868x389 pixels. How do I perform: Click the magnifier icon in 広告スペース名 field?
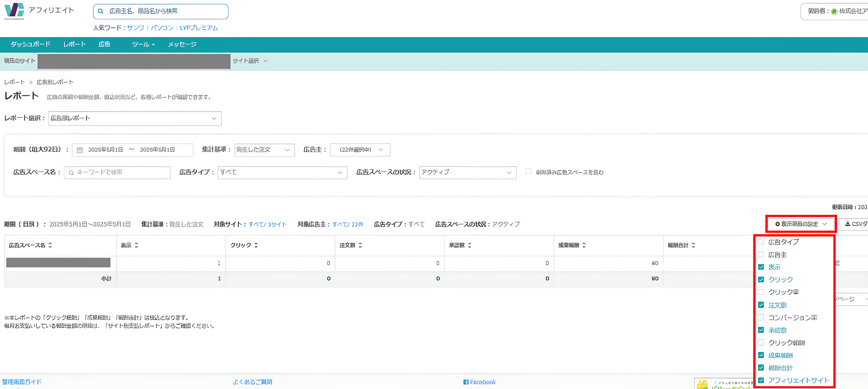(71, 172)
